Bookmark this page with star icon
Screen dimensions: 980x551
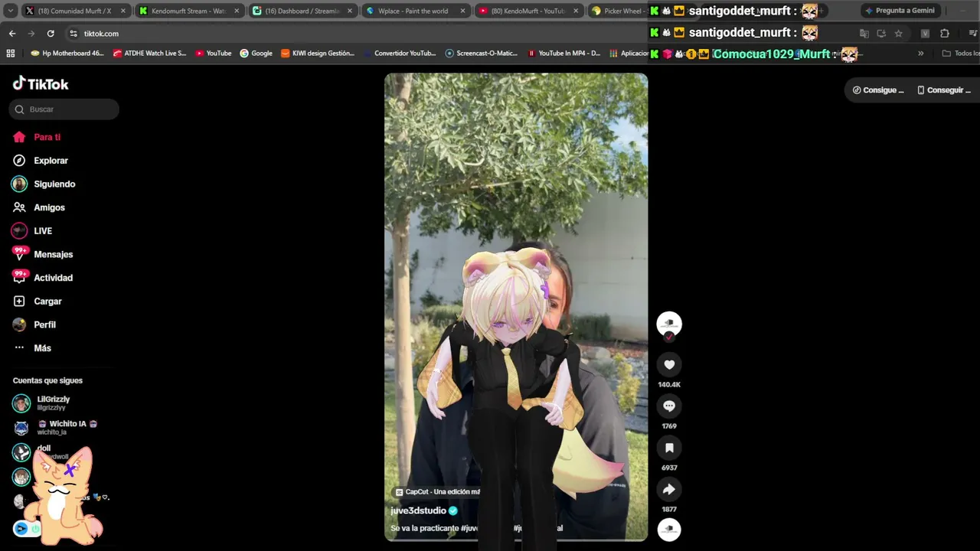898,34
